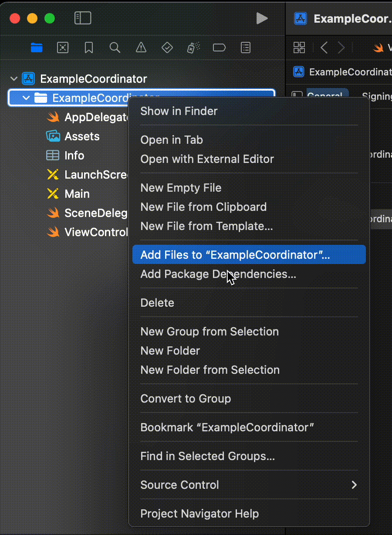The height and width of the screenshot is (535, 392).
Task: Click the ViewController swift icon
Action: (53, 232)
